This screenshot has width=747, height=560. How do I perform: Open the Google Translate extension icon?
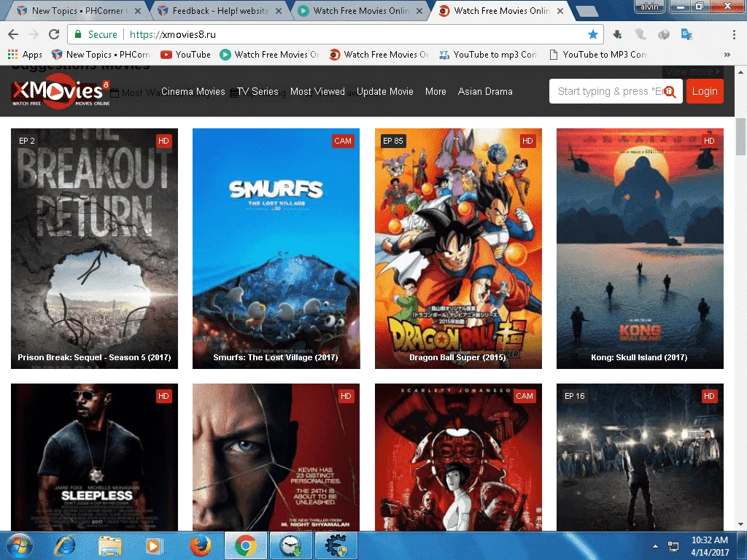686,34
